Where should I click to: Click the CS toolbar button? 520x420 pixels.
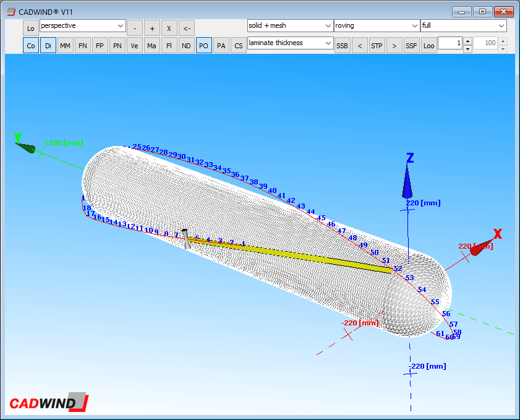[239, 46]
